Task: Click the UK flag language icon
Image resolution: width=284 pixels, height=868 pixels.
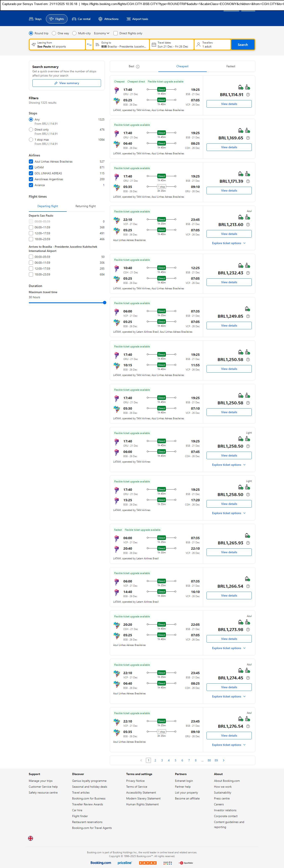Action: tap(30, 838)
